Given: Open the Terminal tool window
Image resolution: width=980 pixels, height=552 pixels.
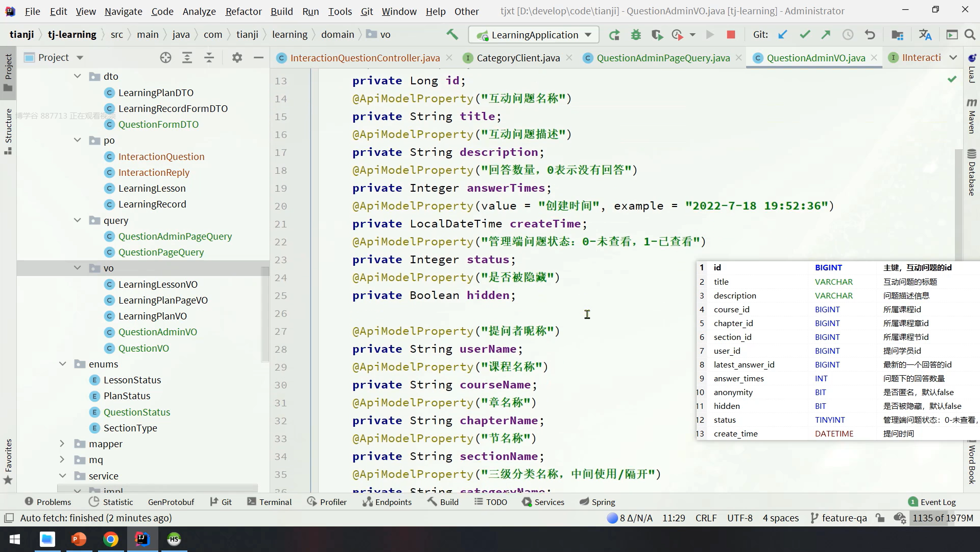Looking at the screenshot, I should [x=269, y=502].
